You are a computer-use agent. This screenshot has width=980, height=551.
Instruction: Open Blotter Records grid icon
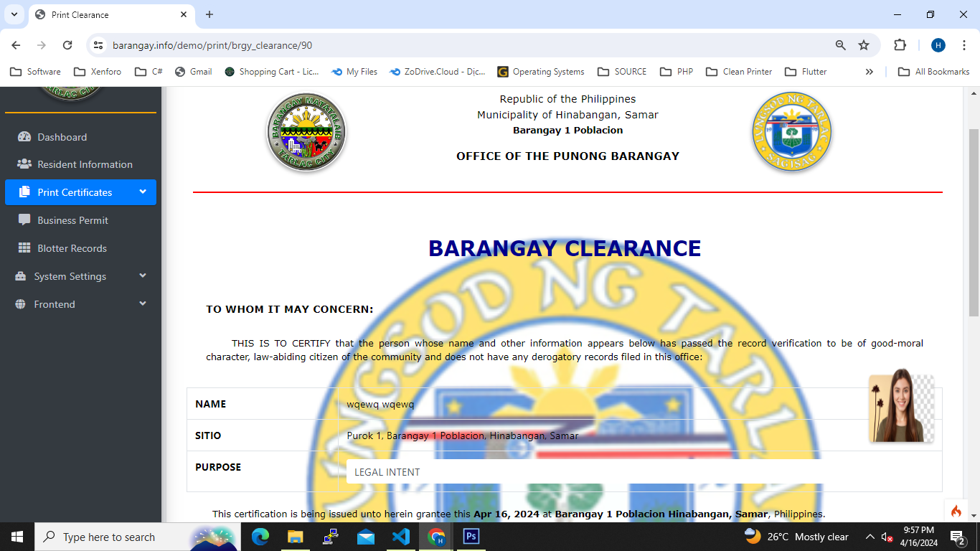(24, 248)
